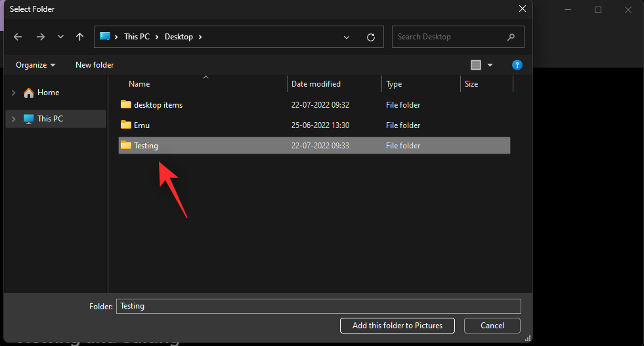Expand the Home tree node
The height and width of the screenshot is (346, 644).
[x=14, y=93]
